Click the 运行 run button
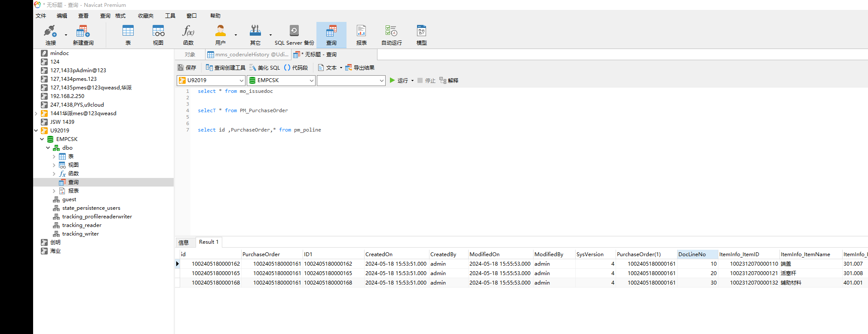This screenshot has width=868, height=334. point(399,80)
